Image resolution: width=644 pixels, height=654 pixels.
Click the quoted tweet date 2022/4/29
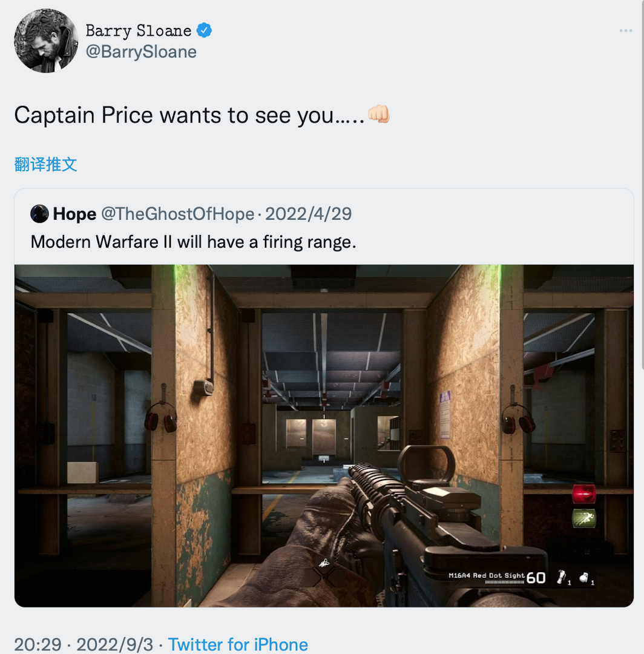[308, 214]
